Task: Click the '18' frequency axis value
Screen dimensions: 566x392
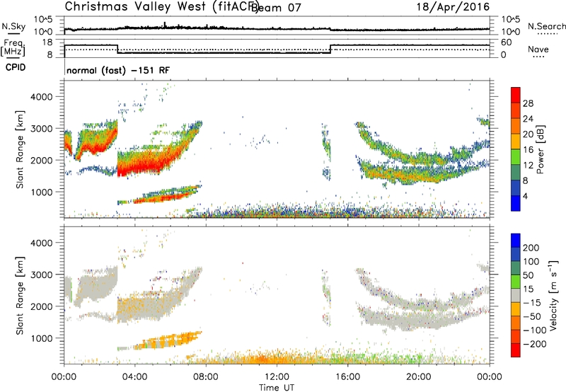Action: (x=47, y=42)
